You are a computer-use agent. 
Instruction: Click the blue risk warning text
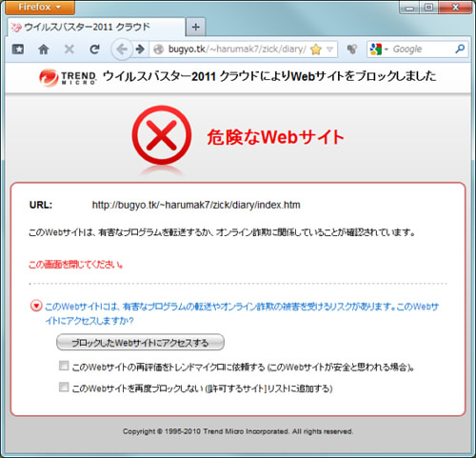[241, 313]
